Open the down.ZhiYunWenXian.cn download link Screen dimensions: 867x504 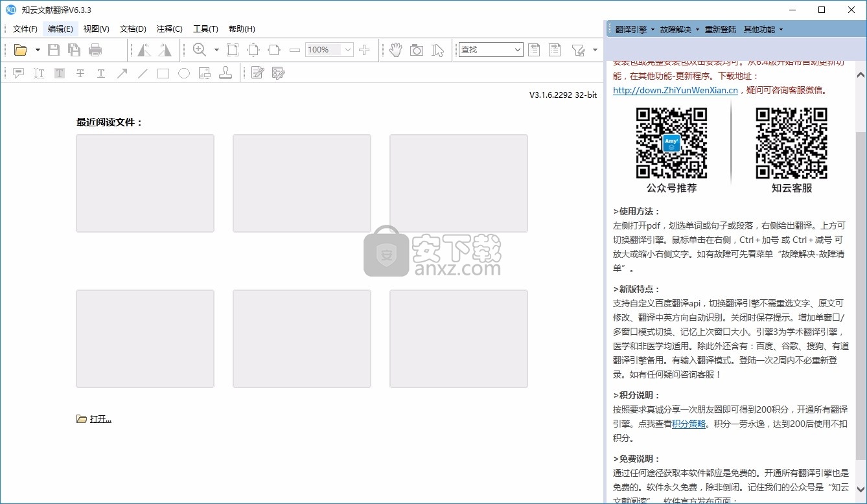point(675,90)
